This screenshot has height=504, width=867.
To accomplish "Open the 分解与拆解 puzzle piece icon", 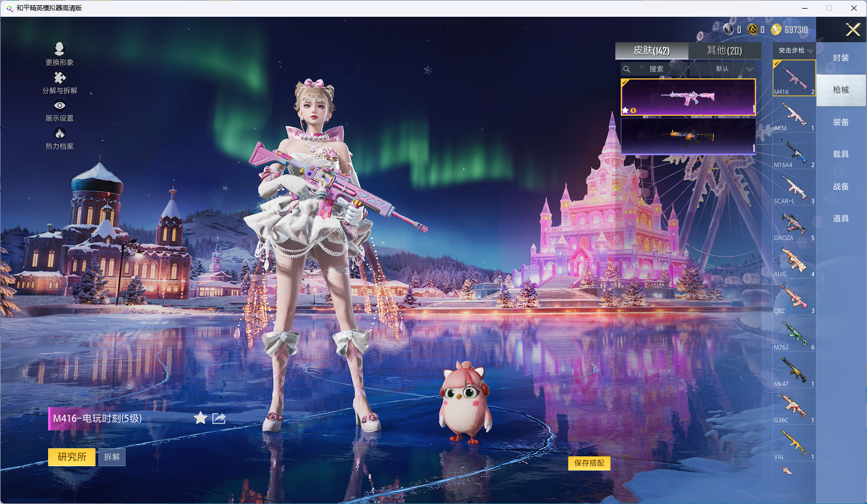I will pyautogui.click(x=60, y=78).
